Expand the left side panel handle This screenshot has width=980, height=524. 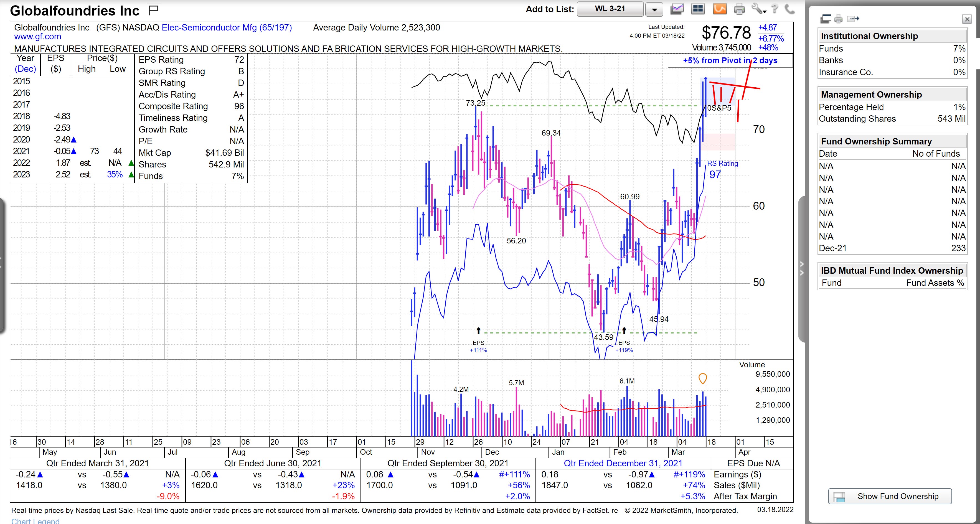tap(2, 266)
